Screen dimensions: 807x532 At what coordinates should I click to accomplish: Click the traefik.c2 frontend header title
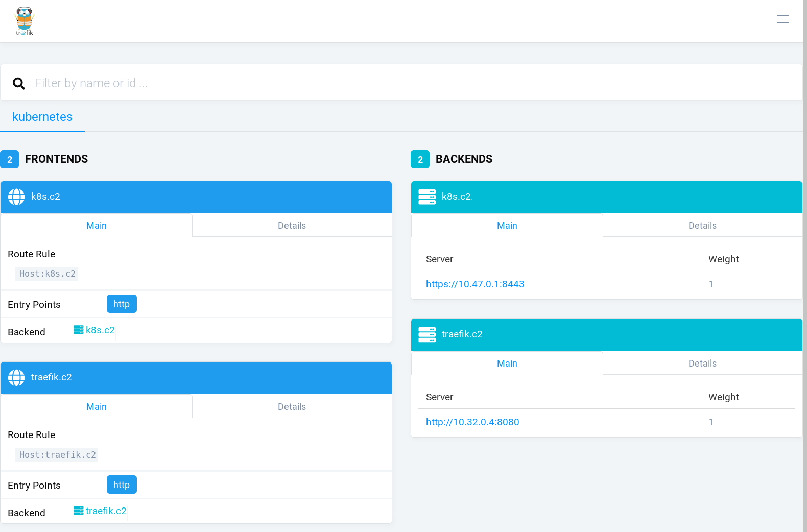click(52, 377)
